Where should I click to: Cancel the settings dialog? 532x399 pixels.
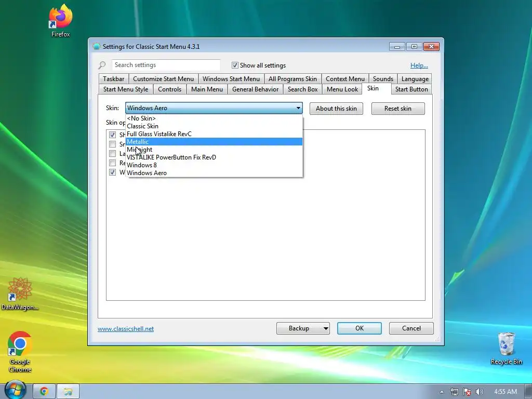click(x=411, y=328)
